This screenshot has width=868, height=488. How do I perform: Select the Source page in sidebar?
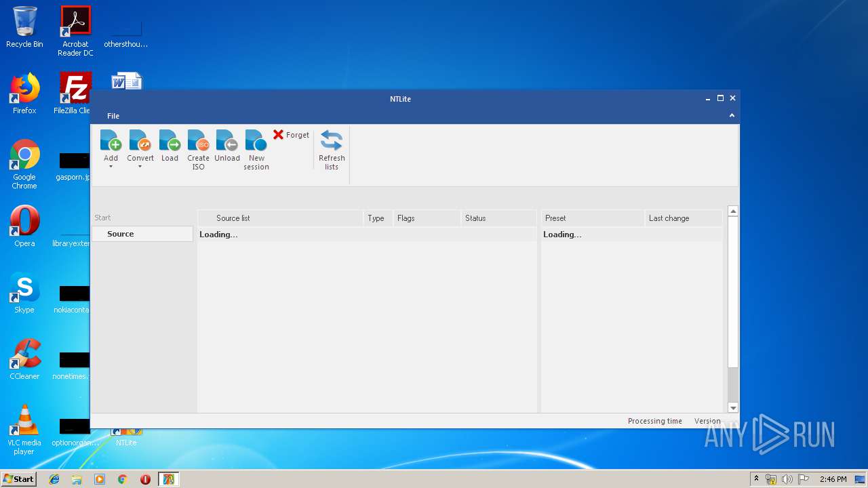[x=142, y=234]
